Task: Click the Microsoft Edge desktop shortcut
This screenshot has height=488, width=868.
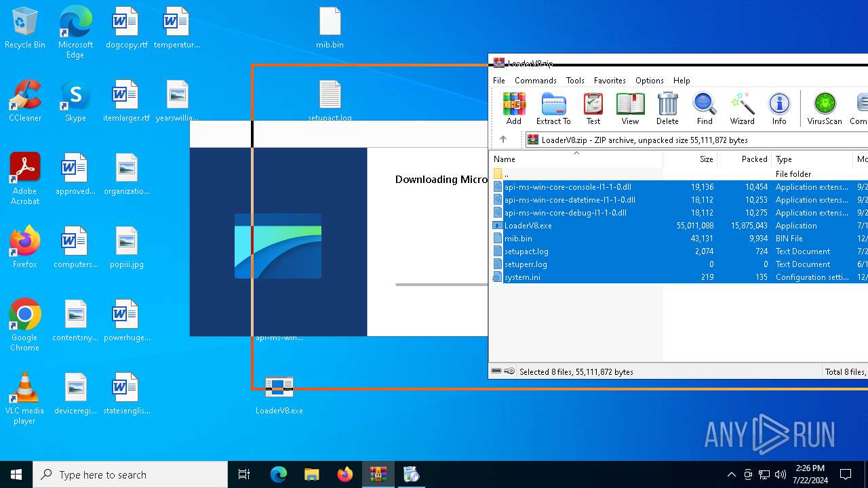Action: click(x=75, y=33)
